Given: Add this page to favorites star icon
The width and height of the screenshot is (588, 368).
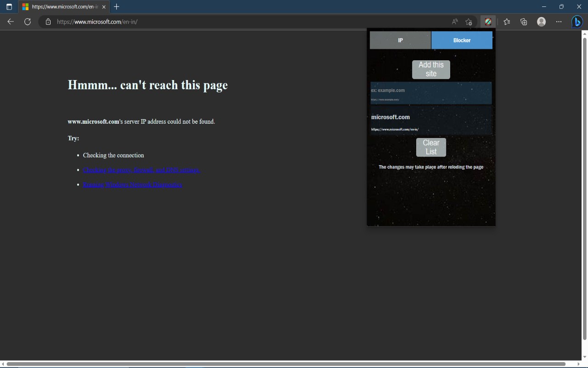Looking at the screenshot, I should coord(469,22).
